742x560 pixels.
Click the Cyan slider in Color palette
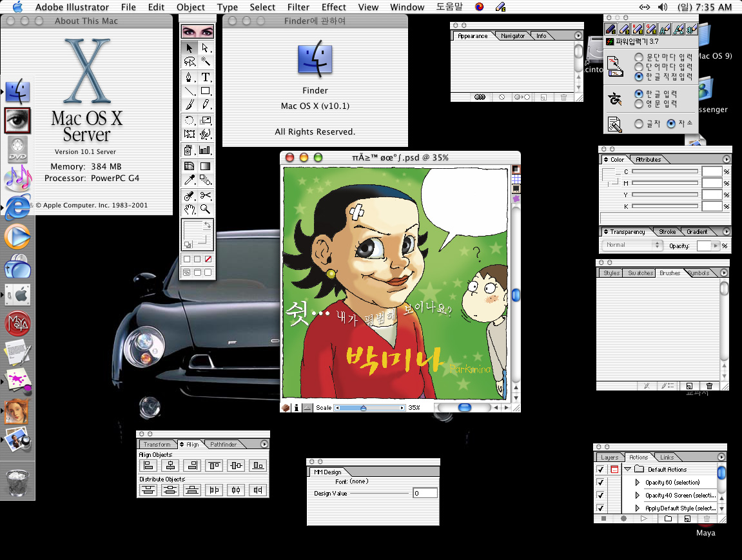pyautogui.click(x=664, y=171)
